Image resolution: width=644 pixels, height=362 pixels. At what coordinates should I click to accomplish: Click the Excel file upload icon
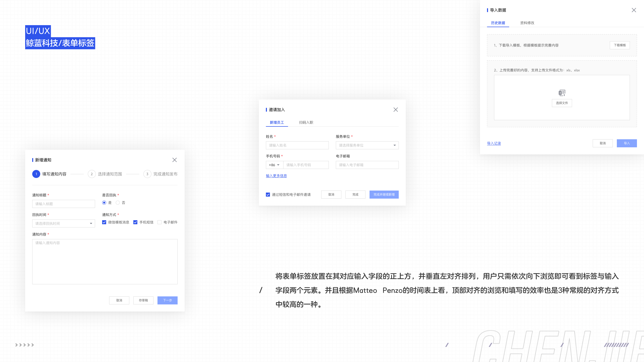562,93
